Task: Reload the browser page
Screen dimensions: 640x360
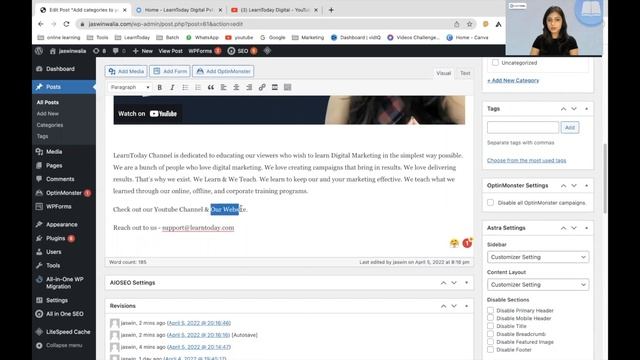Action: point(66,24)
